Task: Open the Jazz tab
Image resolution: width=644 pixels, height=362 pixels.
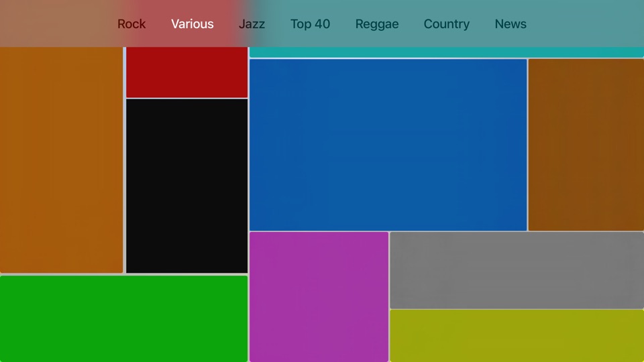Action: (x=252, y=24)
